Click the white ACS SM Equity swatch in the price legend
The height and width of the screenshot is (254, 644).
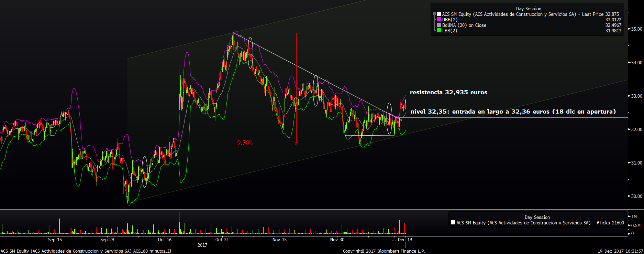tap(439, 14)
